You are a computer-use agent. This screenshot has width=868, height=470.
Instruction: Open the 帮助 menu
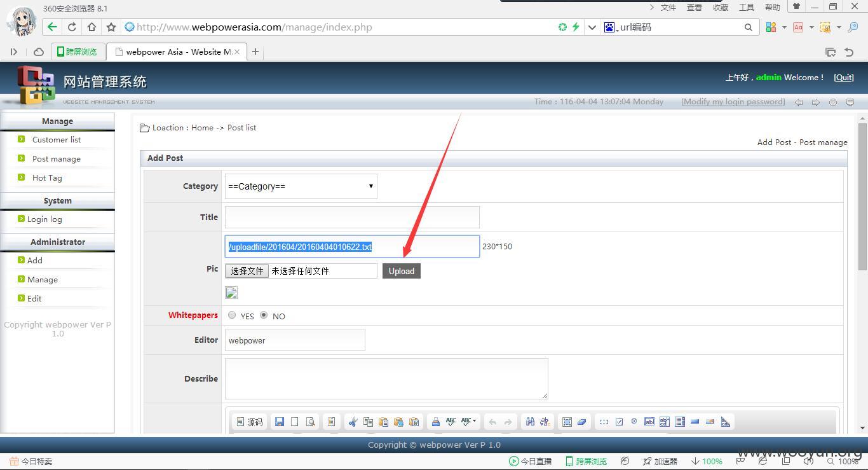click(x=773, y=7)
